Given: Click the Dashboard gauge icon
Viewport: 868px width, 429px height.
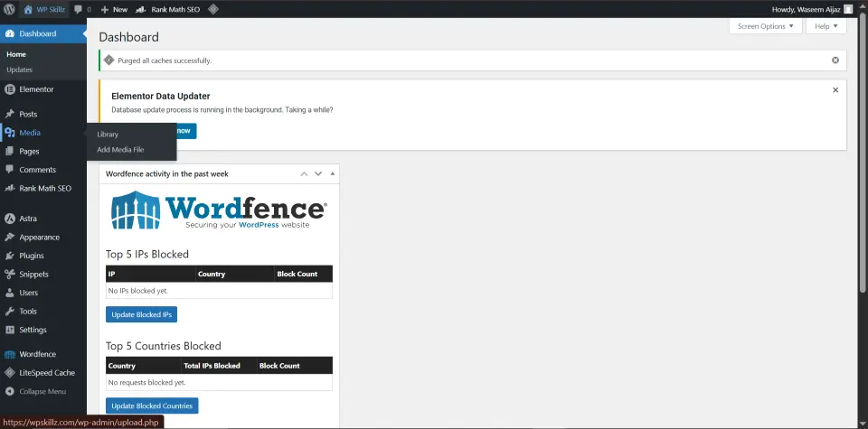Looking at the screenshot, I should click(x=9, y=33).
